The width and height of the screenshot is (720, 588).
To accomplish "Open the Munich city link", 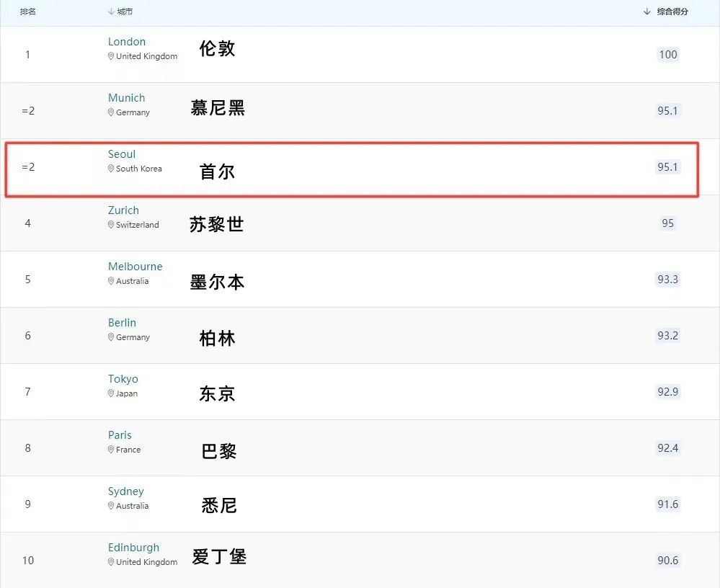I will click(x=126, y=98).
